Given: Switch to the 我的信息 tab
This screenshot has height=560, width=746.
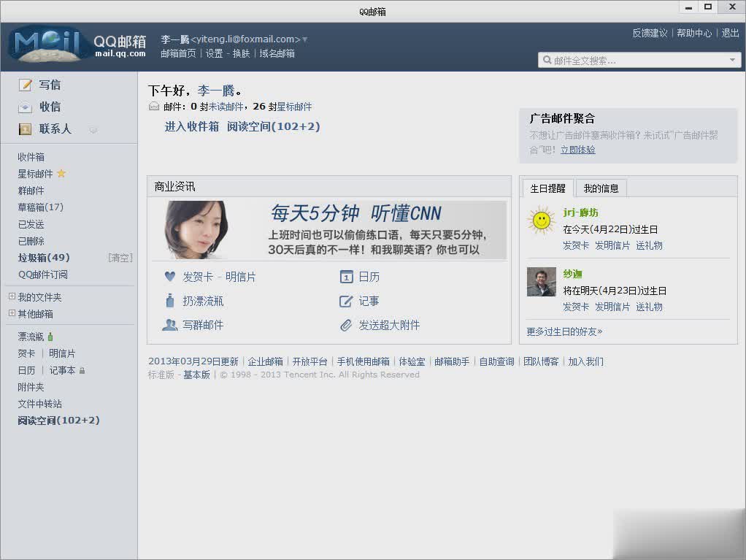Looking at the screenshot, I should pos(601,188).
